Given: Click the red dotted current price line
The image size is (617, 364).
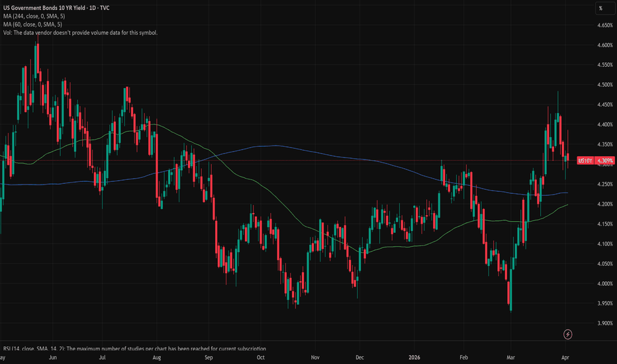Looking at the screenshot, I should 331,160.
